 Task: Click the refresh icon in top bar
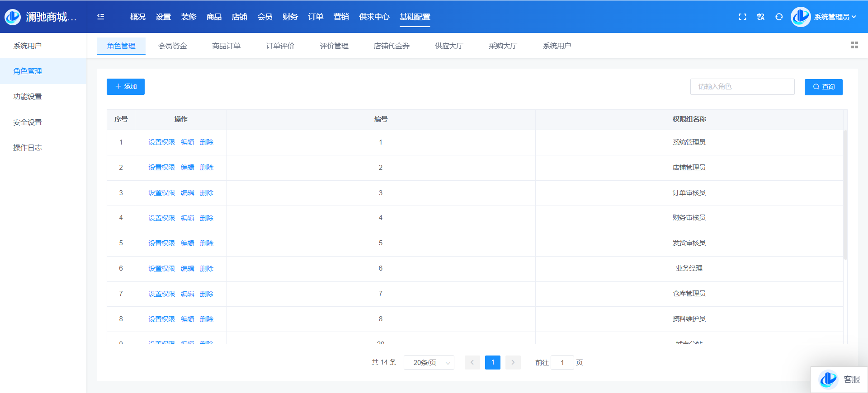(779, 17)
